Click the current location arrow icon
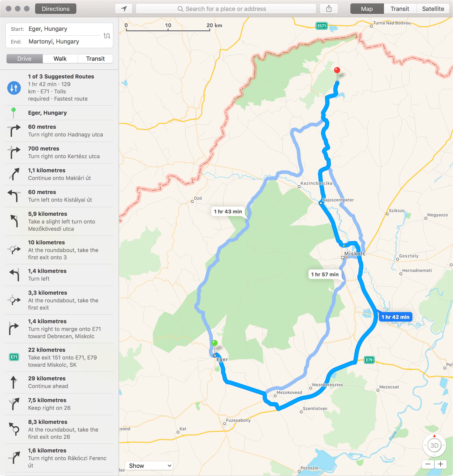 pyautogui.click(x=124, y=9)
